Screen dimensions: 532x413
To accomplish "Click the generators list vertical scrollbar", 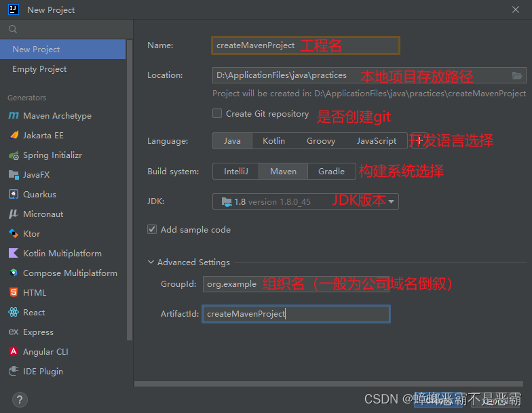I will click(x=129, y=190).
